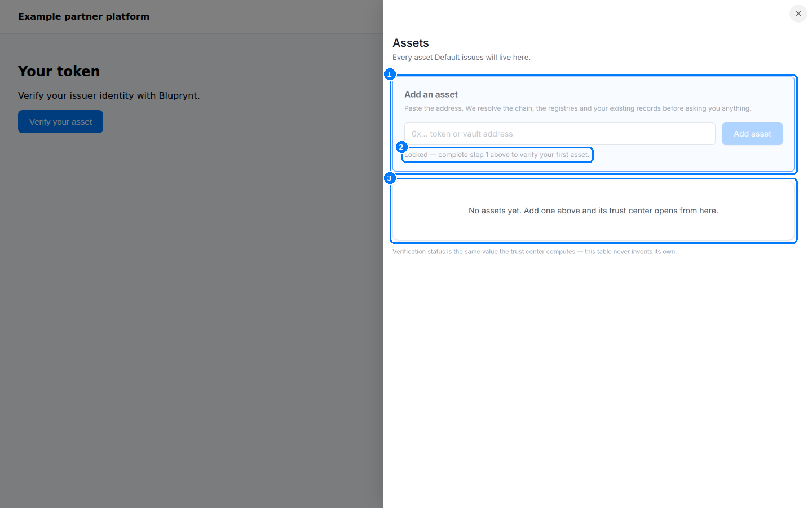Click 'Every asset Default issues will live here' text
The width and height of the screenshot is (812, 508).
[461, 57]
